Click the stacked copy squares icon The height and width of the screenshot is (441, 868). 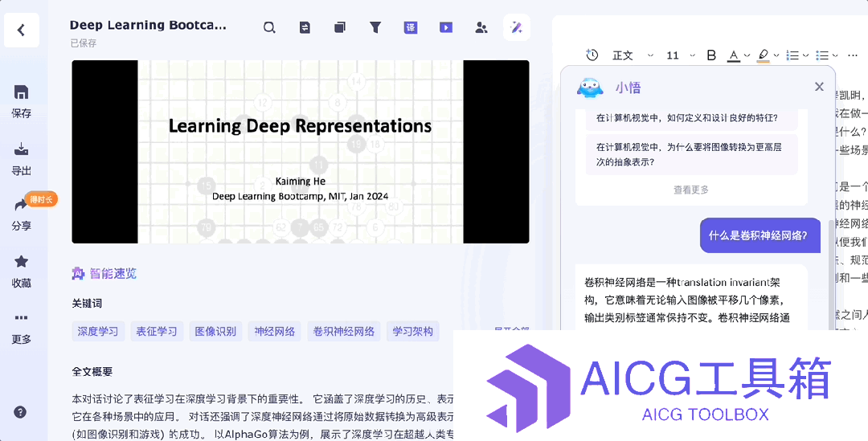[340, 27]
